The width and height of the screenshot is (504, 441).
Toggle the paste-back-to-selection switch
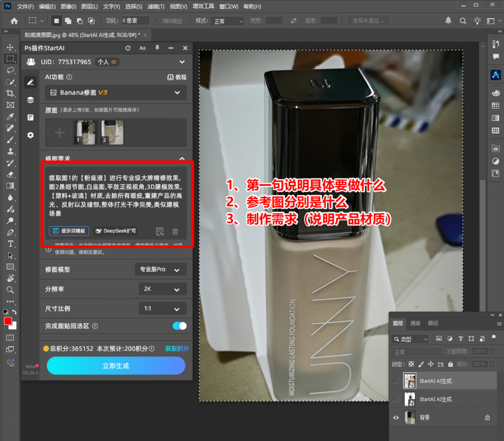click(179, 326)
